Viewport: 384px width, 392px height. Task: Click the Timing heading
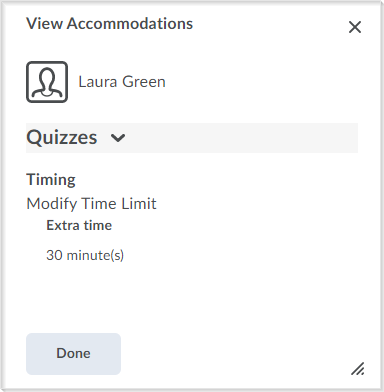click(x=51, y=180)
